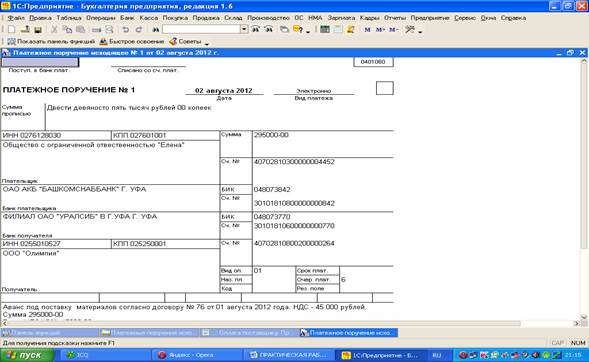Image resolution: width=589 pixels, height=362 pixels.
Task: Open the Windows пуск start button
Action: coord(27,355)
